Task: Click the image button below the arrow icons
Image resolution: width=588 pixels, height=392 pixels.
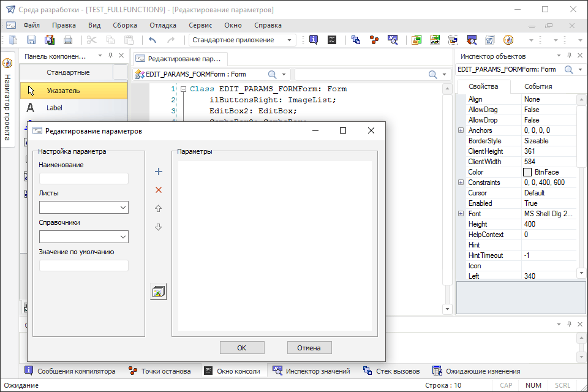Action: point(159,292)
